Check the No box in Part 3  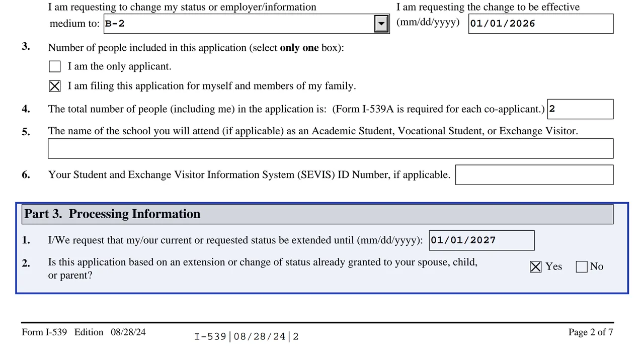point(582,266)
